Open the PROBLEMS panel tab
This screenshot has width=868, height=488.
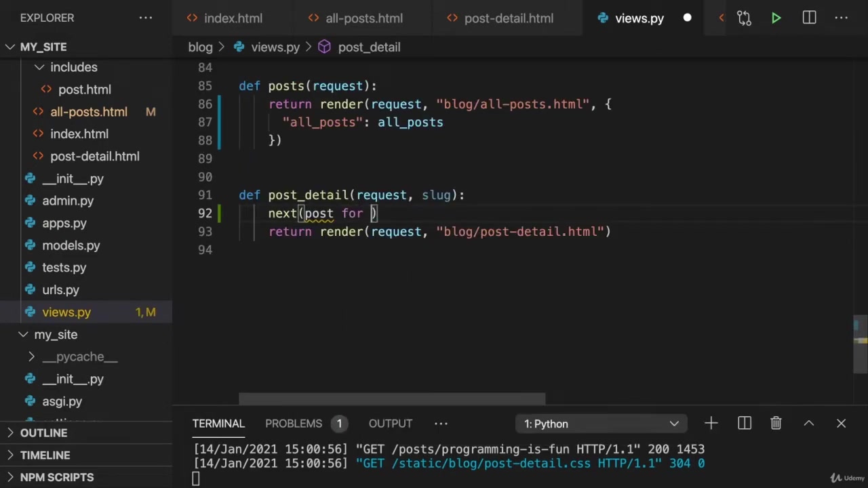(294, 424)
